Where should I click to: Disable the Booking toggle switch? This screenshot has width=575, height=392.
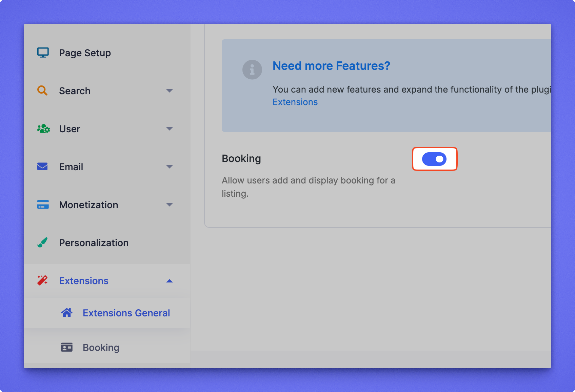pos(434,159)
